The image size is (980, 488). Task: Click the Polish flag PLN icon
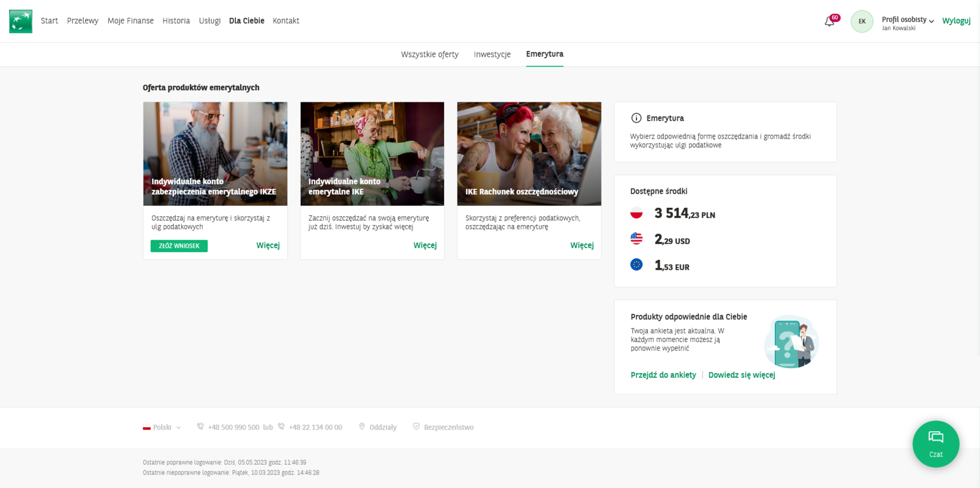coord(636,213)
